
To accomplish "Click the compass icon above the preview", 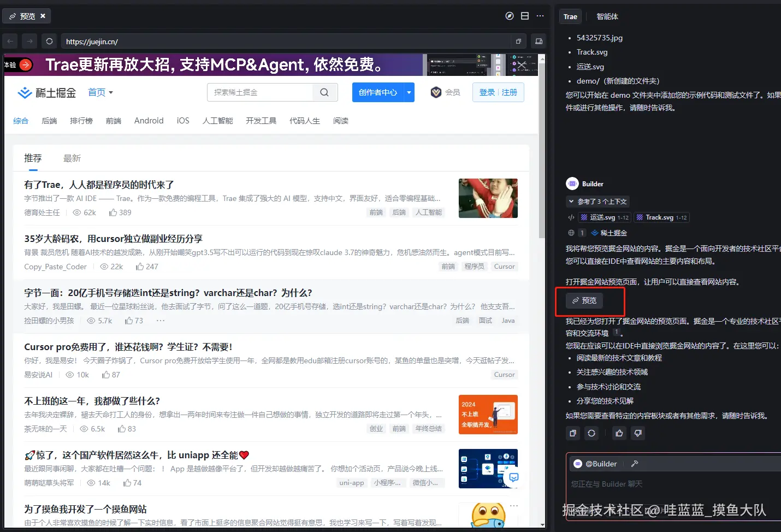I will [510, 16].
